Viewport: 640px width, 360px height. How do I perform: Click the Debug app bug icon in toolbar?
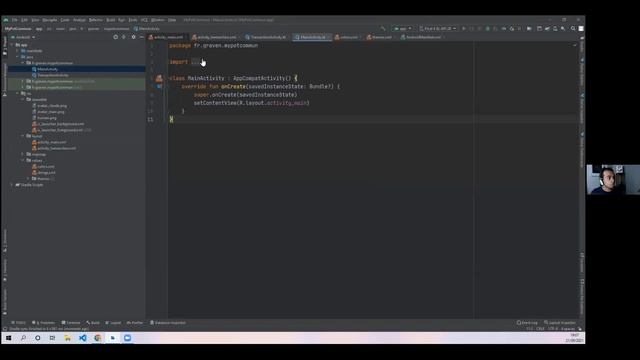coord(487,29)
